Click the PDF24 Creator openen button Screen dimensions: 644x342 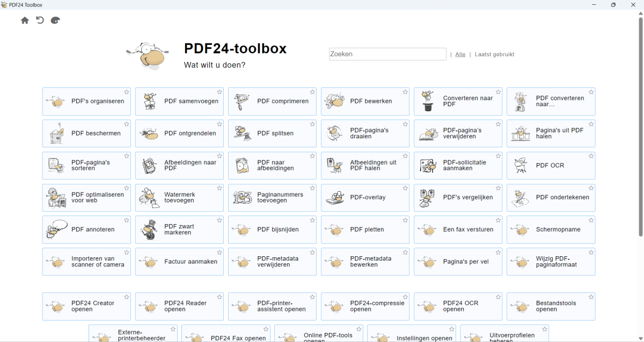86,306
